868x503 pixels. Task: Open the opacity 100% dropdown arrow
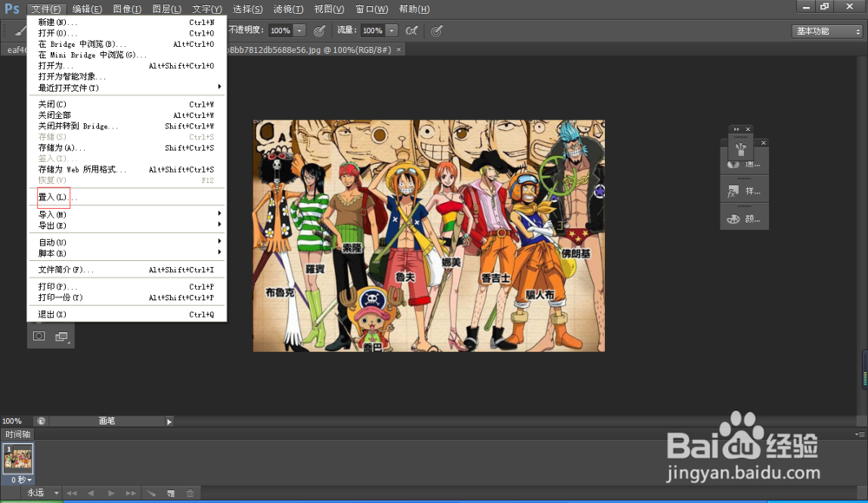click(x=299, y=31)
